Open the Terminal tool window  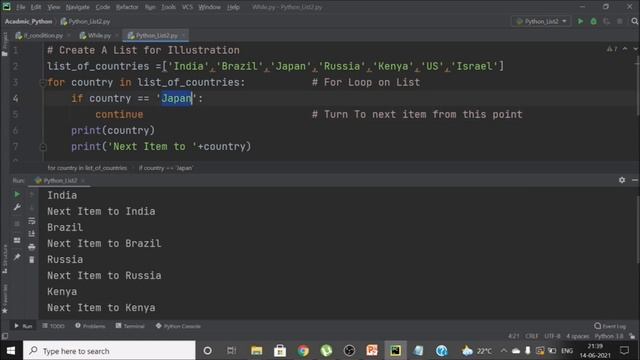[130, 326]
